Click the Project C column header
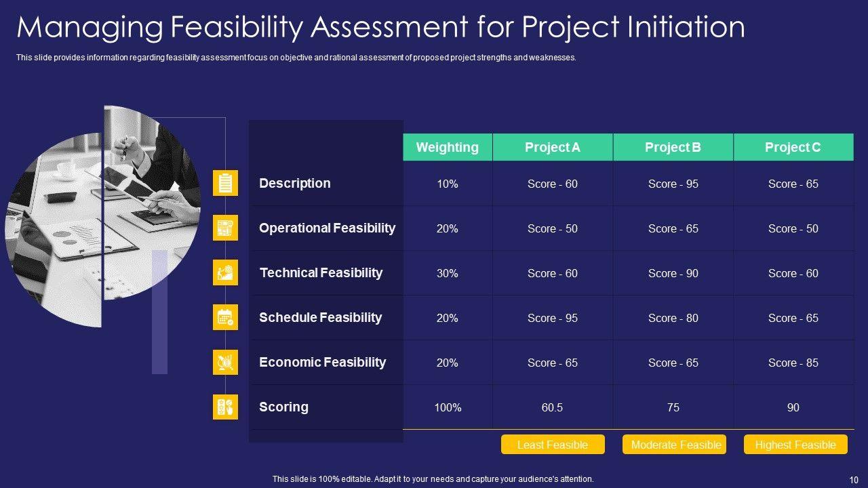The image size is (868, 488). (x=793, y=147)
